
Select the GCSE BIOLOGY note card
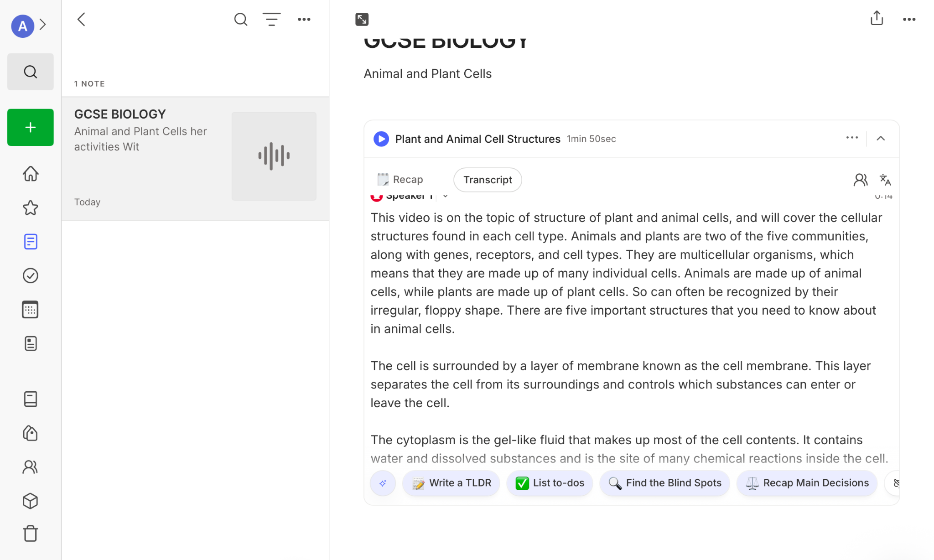[195, 158]
